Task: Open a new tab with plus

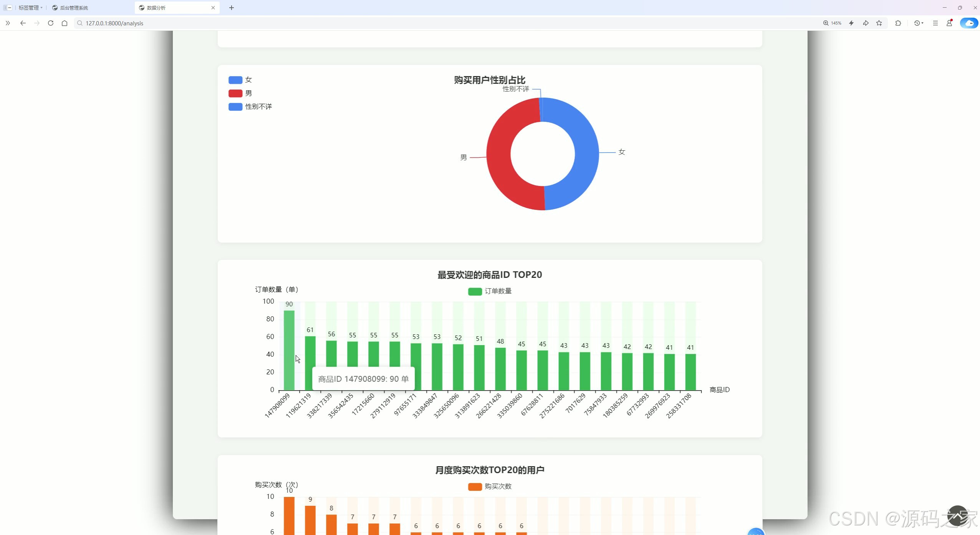Action: pyautogui.click(x=232, y=8)
